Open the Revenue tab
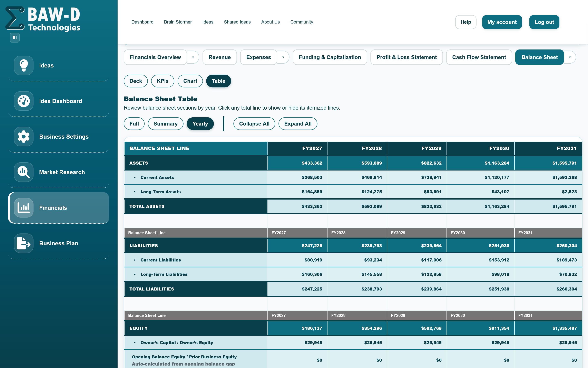This screenshot has width=588, height=368. [x=220, y=57]
